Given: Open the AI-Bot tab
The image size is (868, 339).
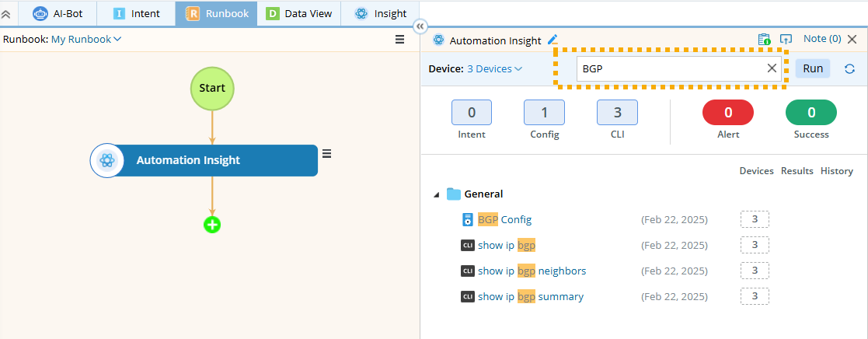Looking at the screenshot, I should coord(61,13).
